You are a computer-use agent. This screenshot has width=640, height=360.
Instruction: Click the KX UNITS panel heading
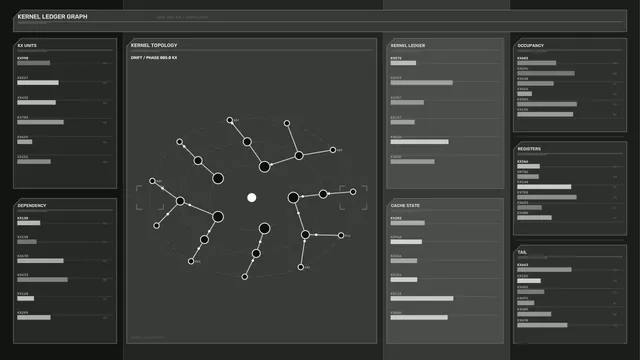27,45
